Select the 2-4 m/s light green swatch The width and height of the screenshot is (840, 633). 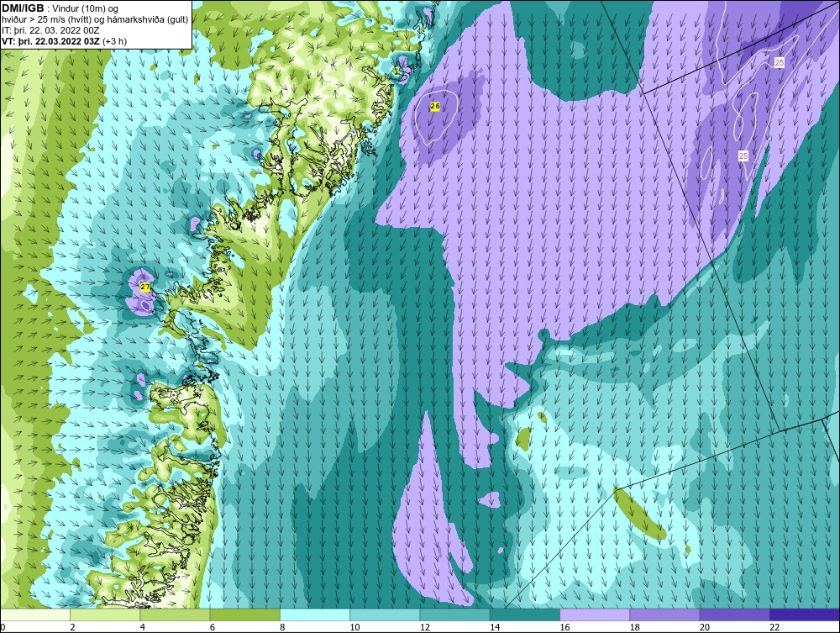[105, 615]
